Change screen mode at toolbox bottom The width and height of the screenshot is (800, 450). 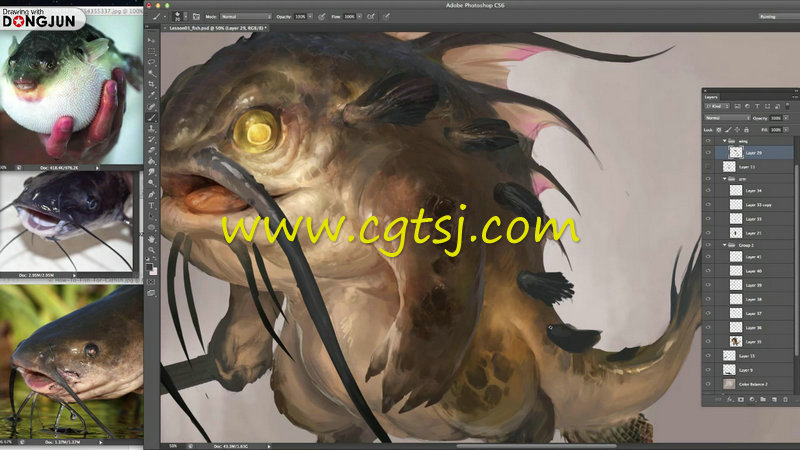point(152,293)
